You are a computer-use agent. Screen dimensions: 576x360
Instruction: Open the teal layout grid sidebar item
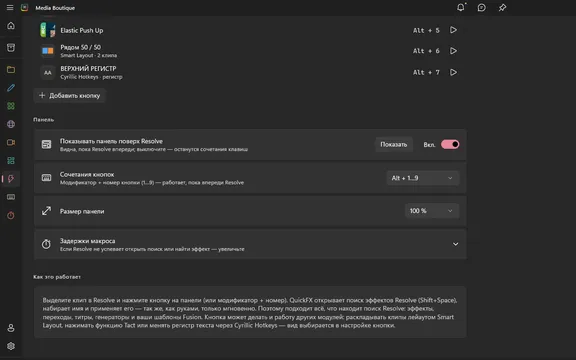coord(11,161)
